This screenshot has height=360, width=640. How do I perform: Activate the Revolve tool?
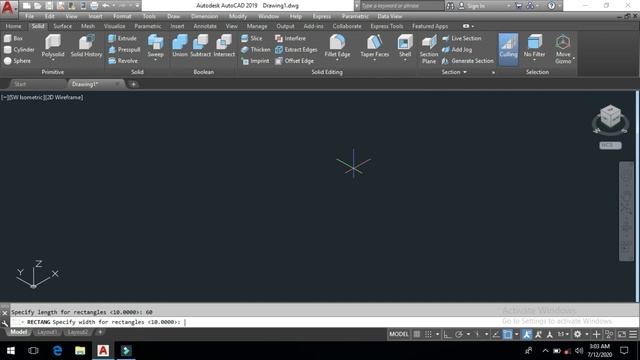coord(123,61)
